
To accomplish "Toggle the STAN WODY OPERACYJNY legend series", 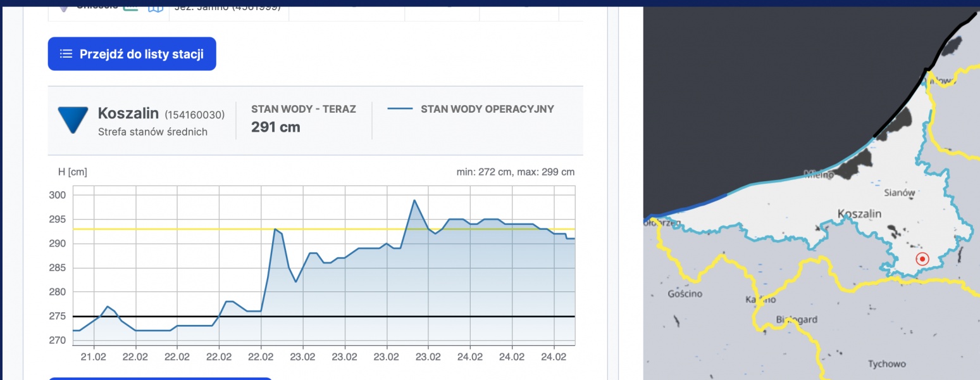I will pos(487,109).
